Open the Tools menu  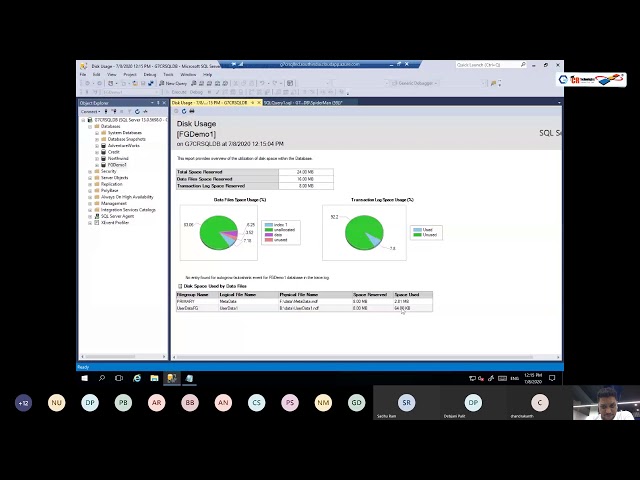pyautogui.click(x=168, y=75)
